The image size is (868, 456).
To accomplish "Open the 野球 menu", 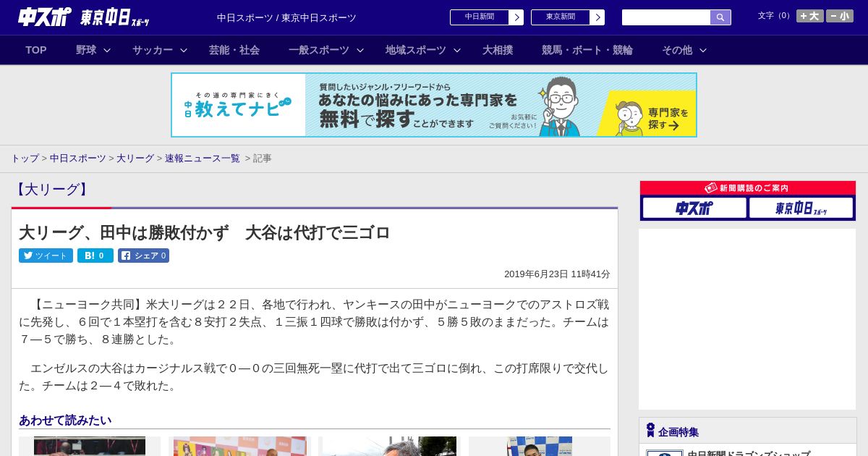I will click(x=86, y=50).
